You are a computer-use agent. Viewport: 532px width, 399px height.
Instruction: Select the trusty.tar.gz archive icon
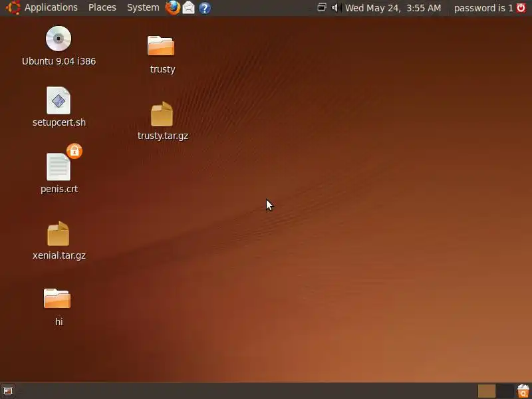(162, 114)
